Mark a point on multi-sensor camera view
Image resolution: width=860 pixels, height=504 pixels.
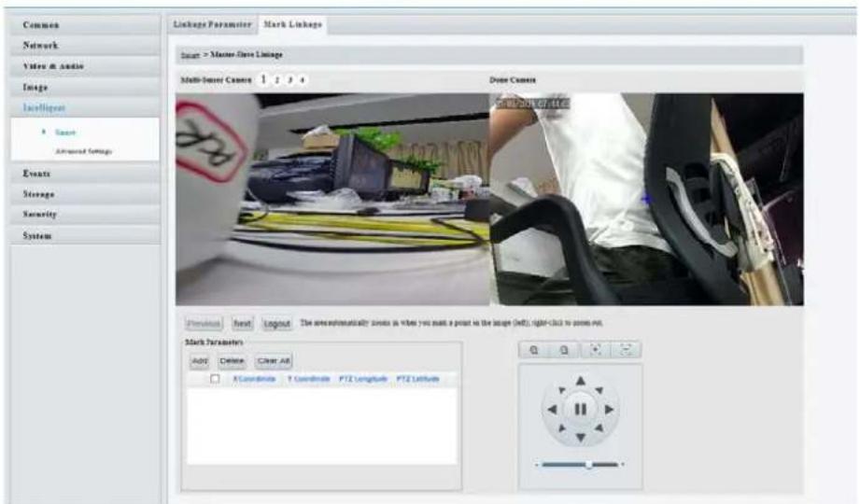click(x=332, y=199)
